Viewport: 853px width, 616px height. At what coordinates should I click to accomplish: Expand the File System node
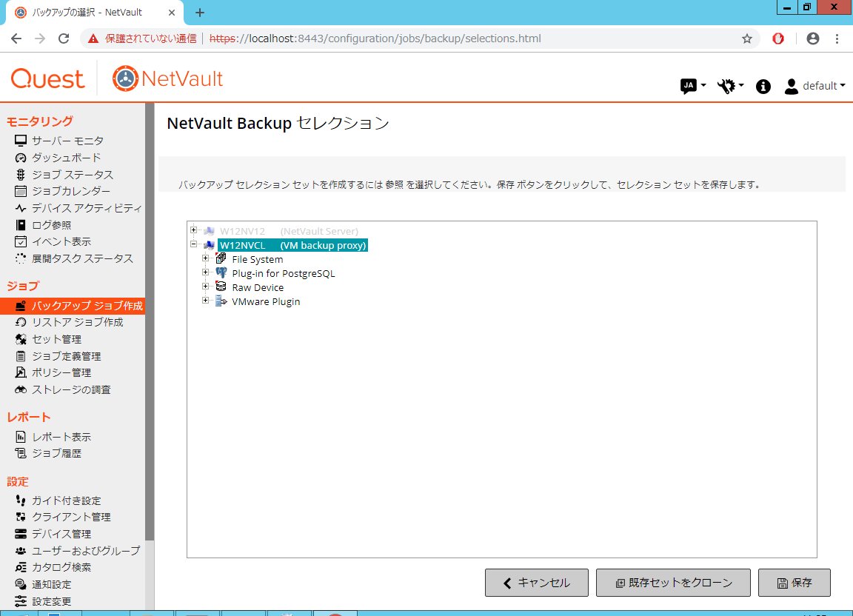click(205, 258)
